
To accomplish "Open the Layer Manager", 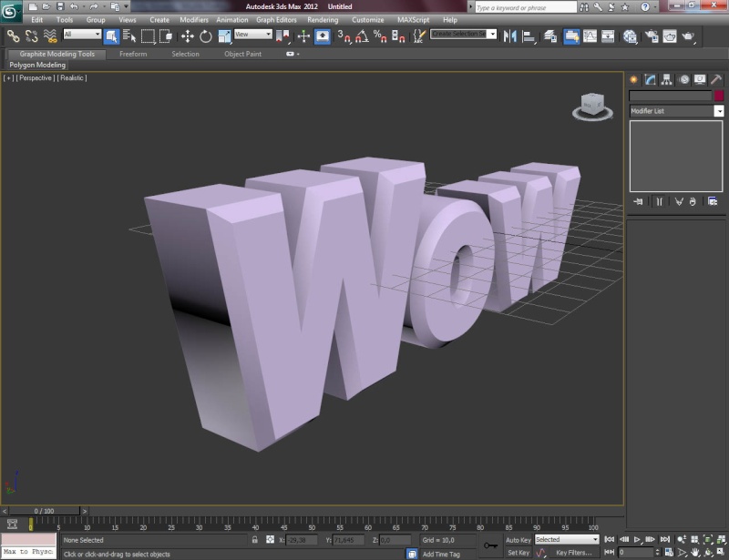I will (550, 36).
